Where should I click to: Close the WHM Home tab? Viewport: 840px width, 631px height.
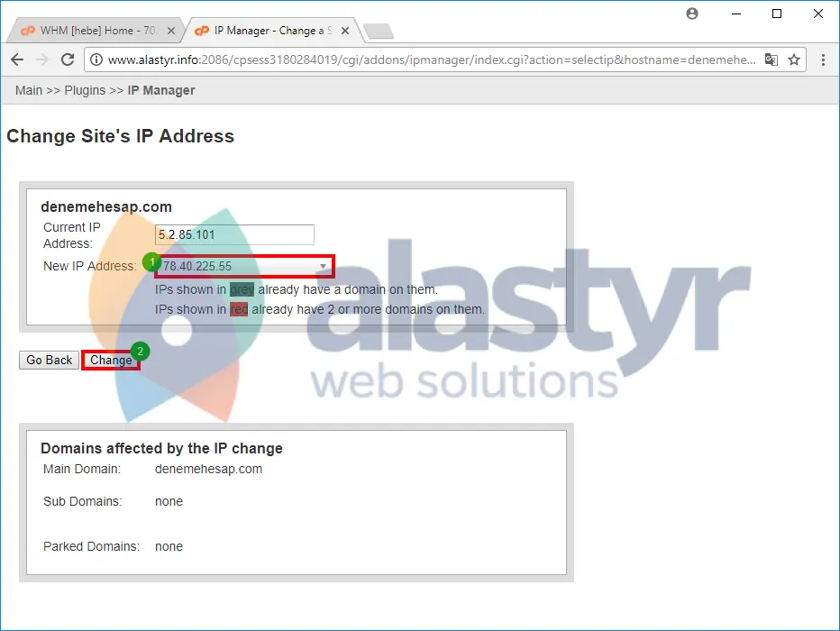[170, 30]
